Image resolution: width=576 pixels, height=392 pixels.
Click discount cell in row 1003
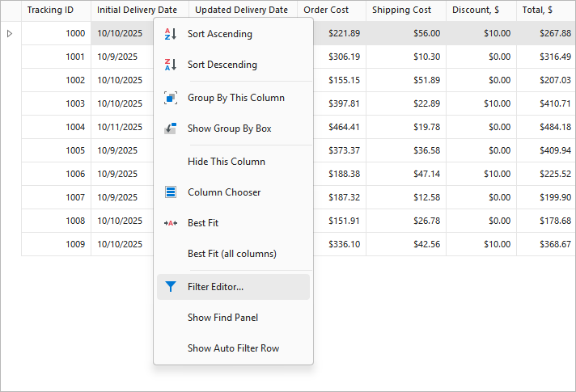(481, 104)
